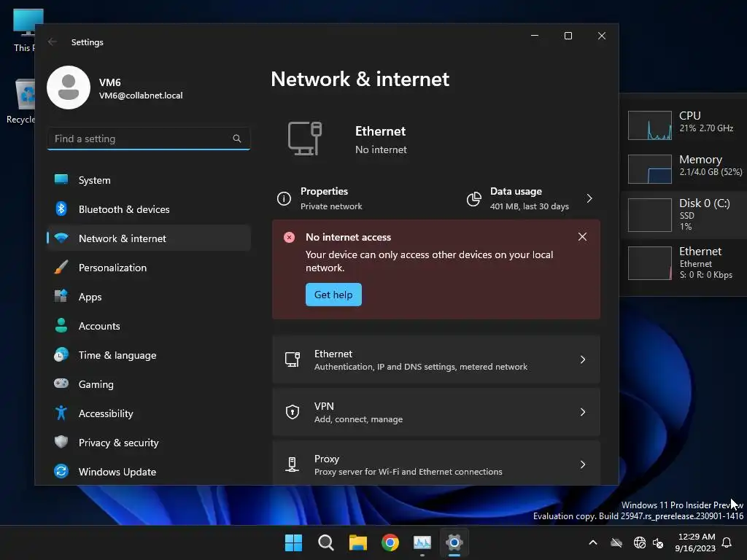The width and height of the screenshot is (747, 560).
Task: Click the System monitor icon in sidebar
Action: coord(61,179)
